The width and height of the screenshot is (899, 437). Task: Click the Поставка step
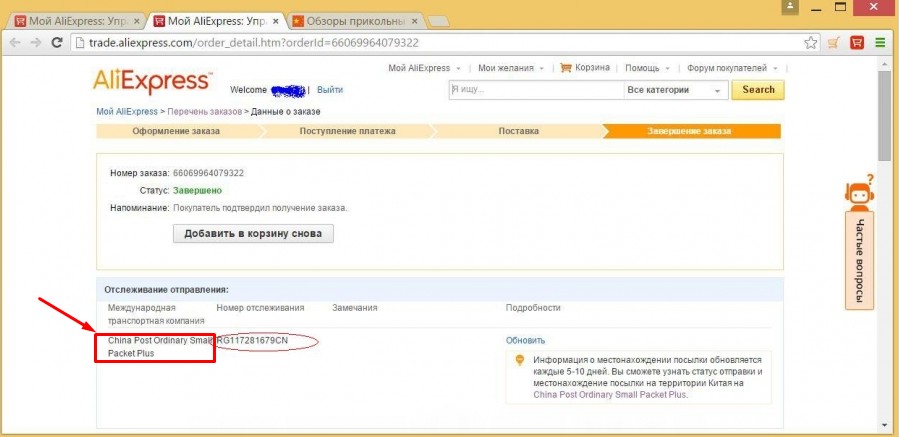coord(518,131)
